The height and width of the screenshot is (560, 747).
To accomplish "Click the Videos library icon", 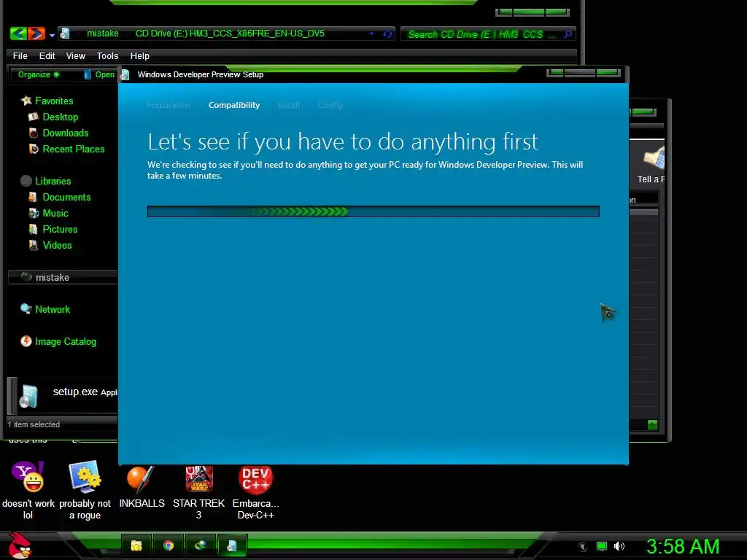I will coord(34,245).
